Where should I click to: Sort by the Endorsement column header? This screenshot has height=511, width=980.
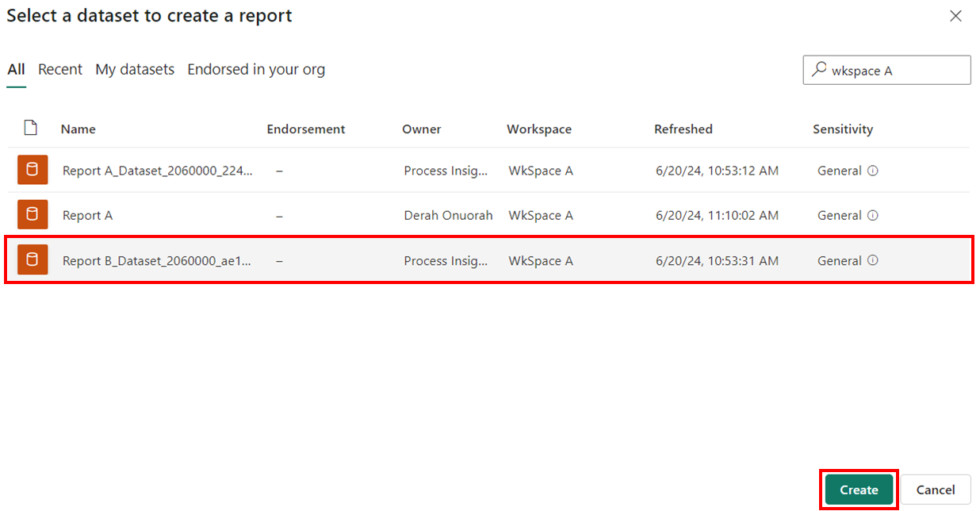(x=306, y=129)
